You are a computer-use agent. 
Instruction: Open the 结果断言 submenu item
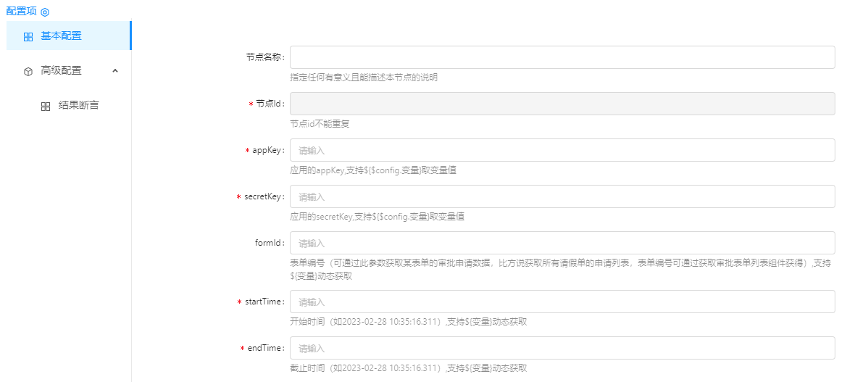tap(78, 105)
